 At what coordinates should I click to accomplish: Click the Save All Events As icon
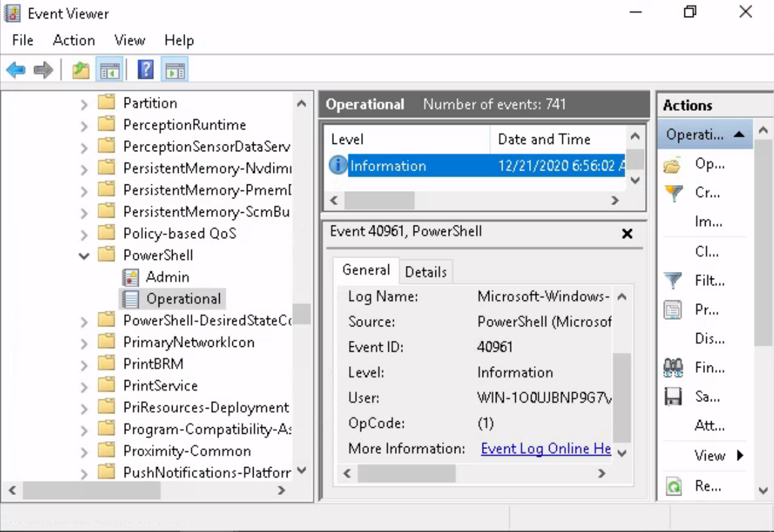pos(672,397)
